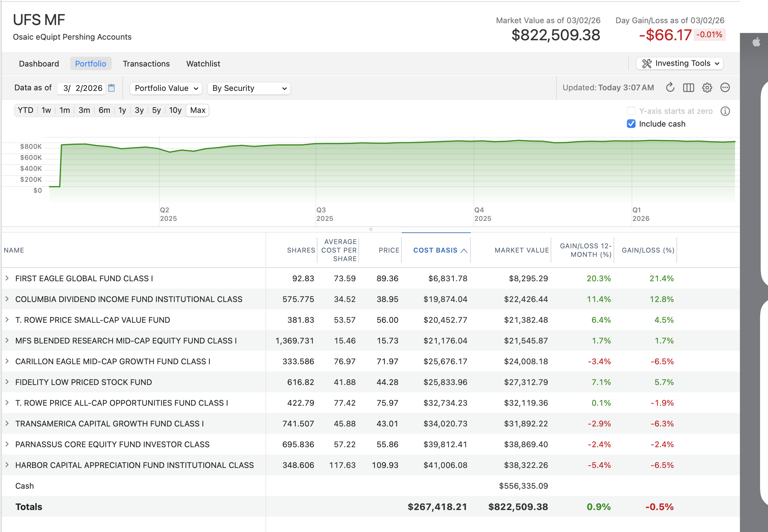Click the Data as of date field
This screenshot has height=532, width=768.
click(x=82, y=88)
